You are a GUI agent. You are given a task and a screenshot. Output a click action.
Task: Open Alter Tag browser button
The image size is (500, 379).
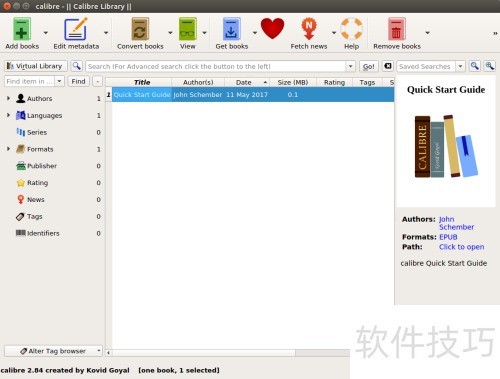(53, 351)
